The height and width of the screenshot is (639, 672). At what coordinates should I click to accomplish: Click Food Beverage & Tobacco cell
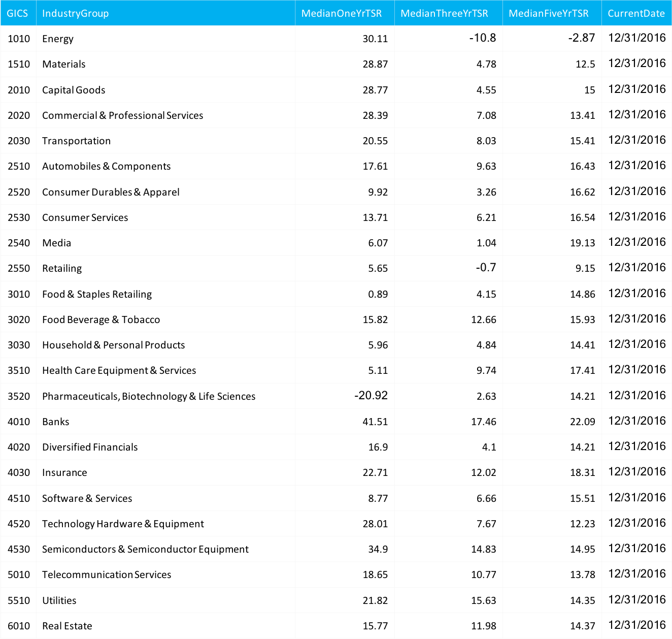click(101, 319)
